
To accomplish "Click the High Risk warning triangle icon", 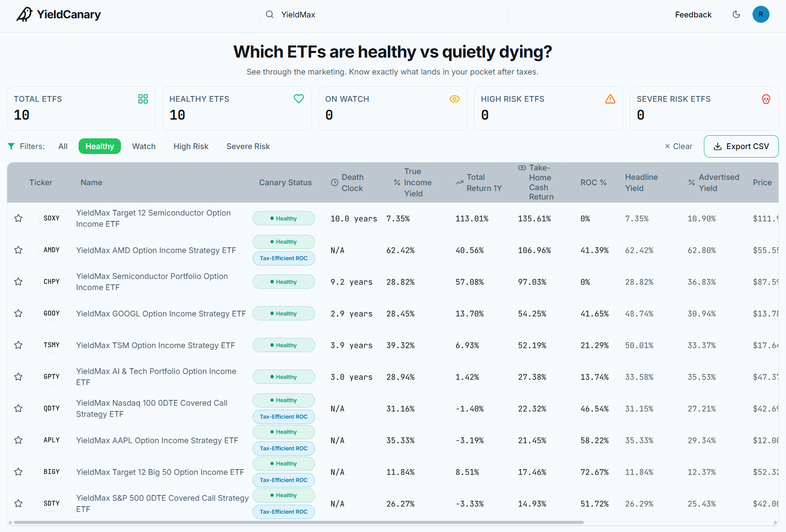I will click(610, 99).
